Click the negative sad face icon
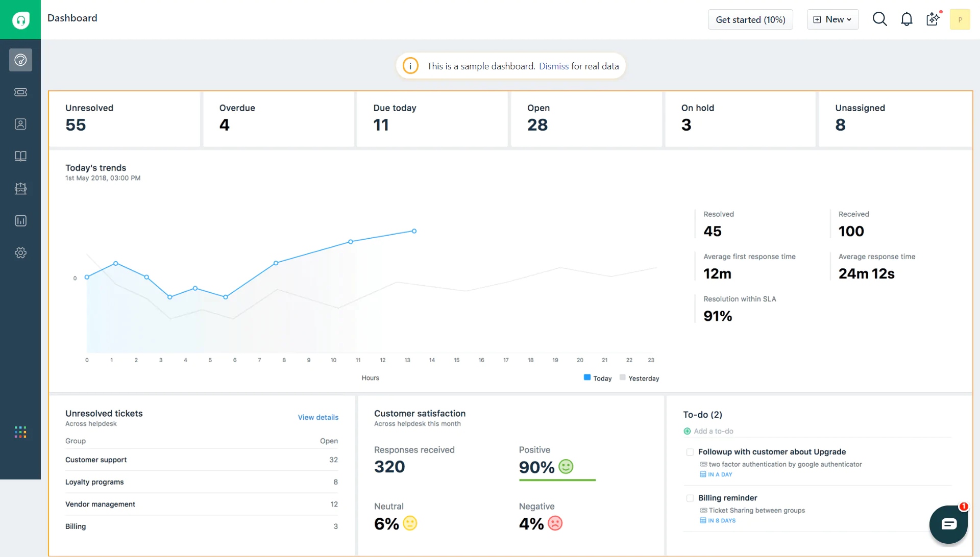 point(555,523)
